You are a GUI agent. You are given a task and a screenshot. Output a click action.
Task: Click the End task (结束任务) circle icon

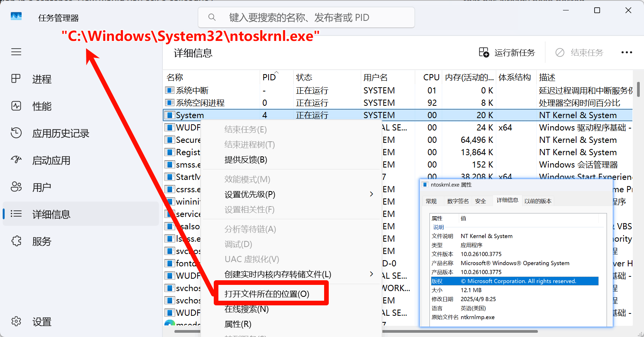[560, 52]
